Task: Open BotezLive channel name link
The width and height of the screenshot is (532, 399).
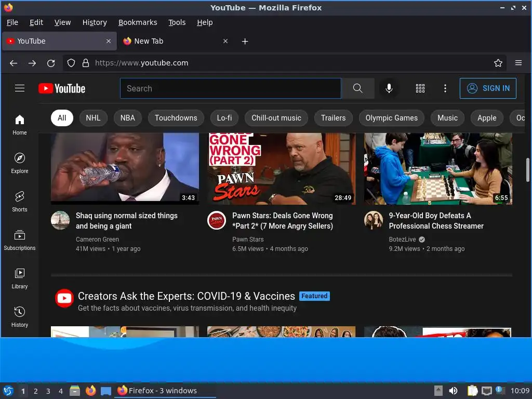Action: coord(402,240)
